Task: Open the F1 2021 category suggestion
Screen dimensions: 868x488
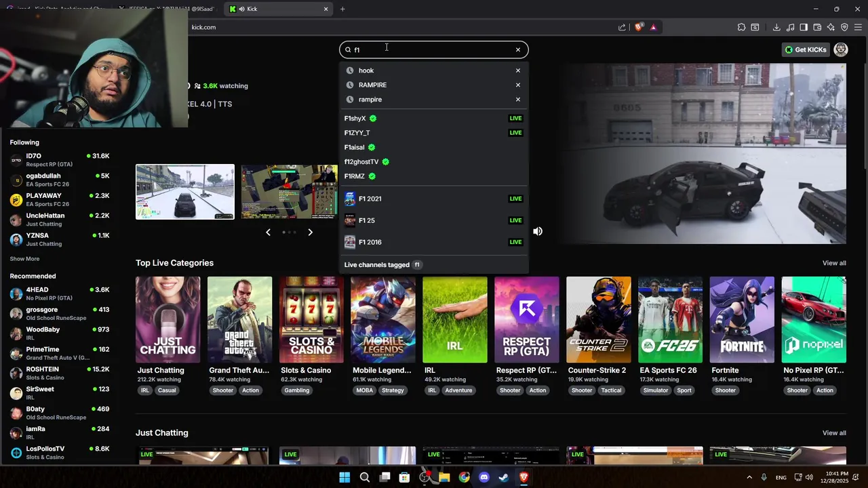Action: pos(434,199)
